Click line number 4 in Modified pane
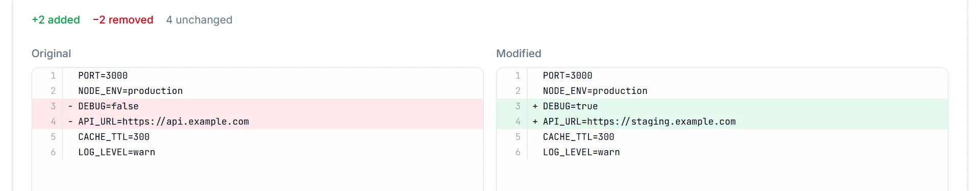 [518, 122]
